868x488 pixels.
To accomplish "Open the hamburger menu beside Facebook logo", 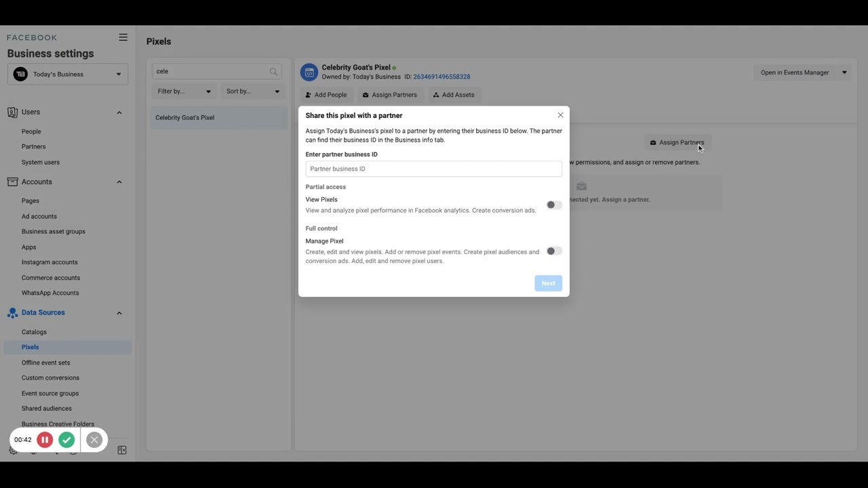I will [x=123, y=37].
